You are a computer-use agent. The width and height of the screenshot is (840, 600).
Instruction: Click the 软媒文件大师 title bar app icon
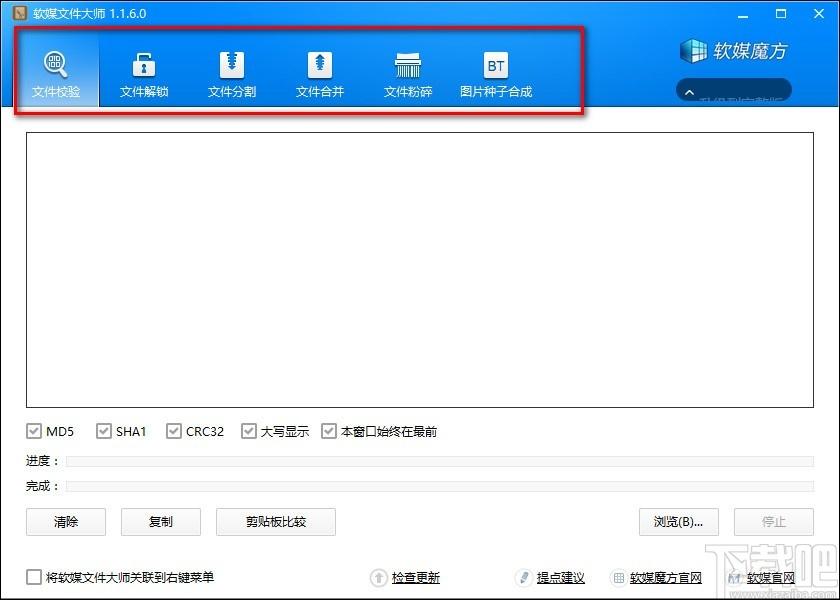tap(20, 13)
